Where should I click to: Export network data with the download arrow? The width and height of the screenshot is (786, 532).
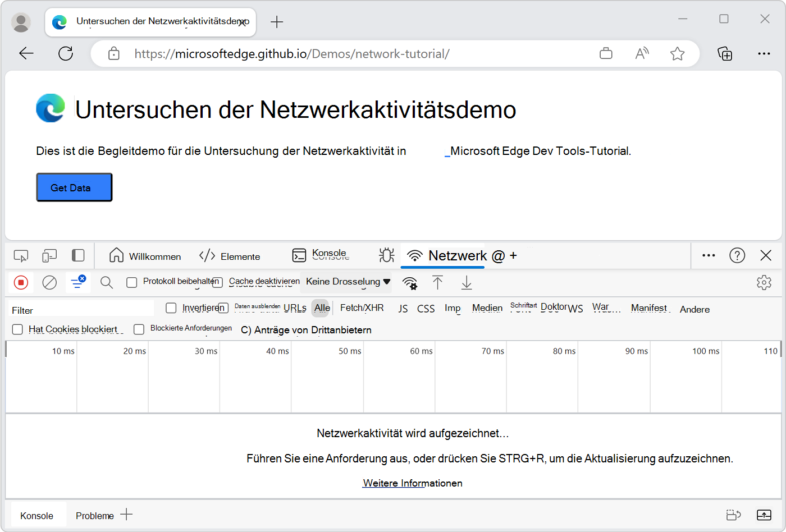coord(466,283)
